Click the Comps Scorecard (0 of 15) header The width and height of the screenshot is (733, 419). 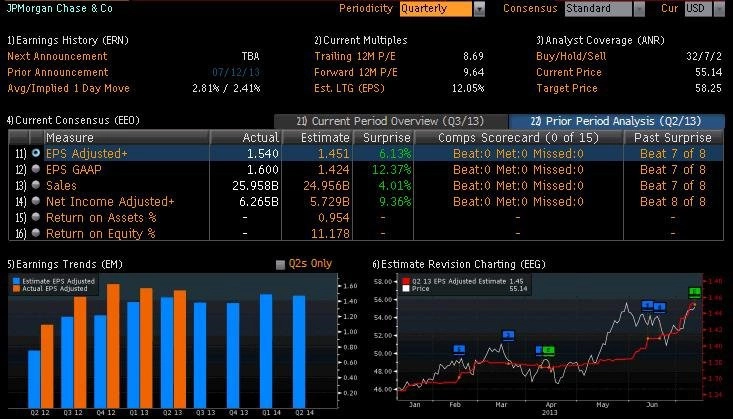(x=518, y=137)
